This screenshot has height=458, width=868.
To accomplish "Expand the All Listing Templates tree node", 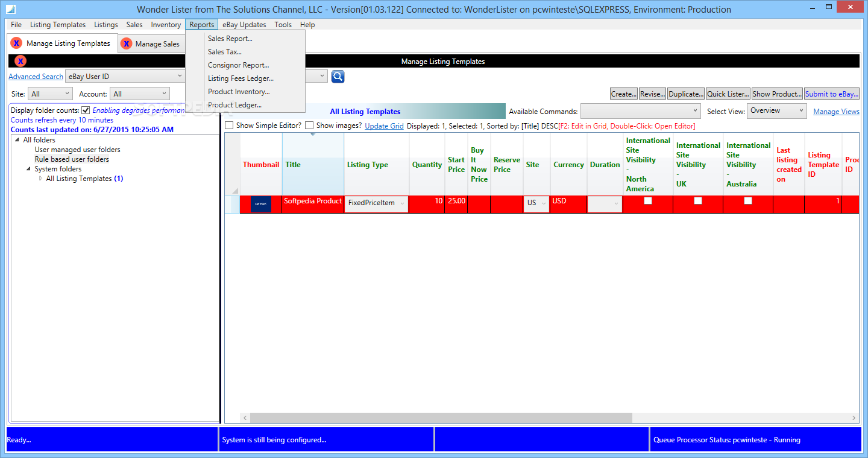I will pos(41,179).
